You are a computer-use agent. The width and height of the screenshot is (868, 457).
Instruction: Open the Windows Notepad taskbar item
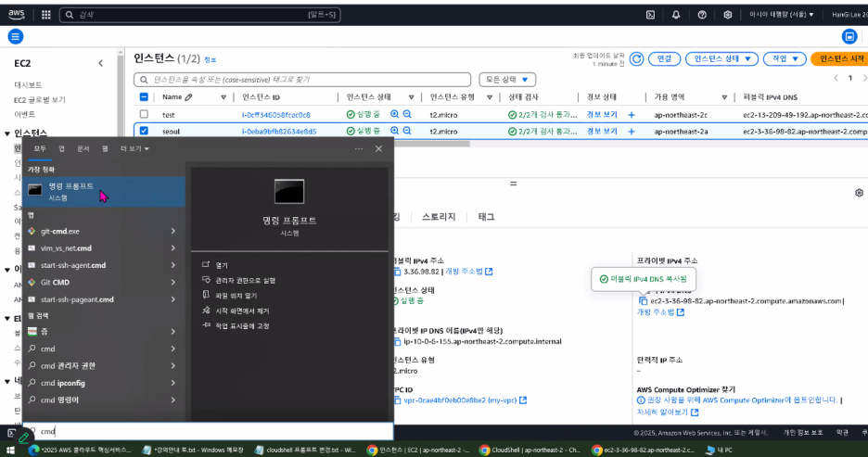point(193,450)
